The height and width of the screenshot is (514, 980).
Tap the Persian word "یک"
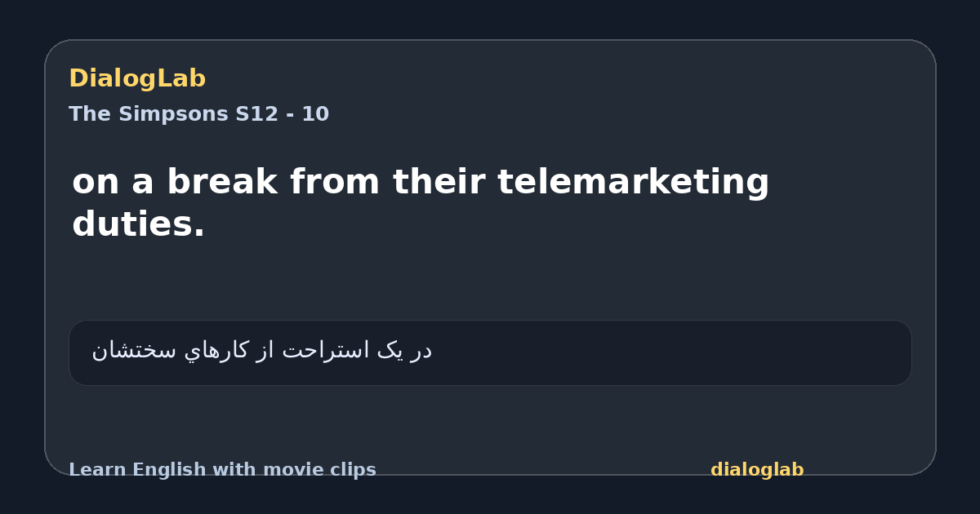pos(390,350)
